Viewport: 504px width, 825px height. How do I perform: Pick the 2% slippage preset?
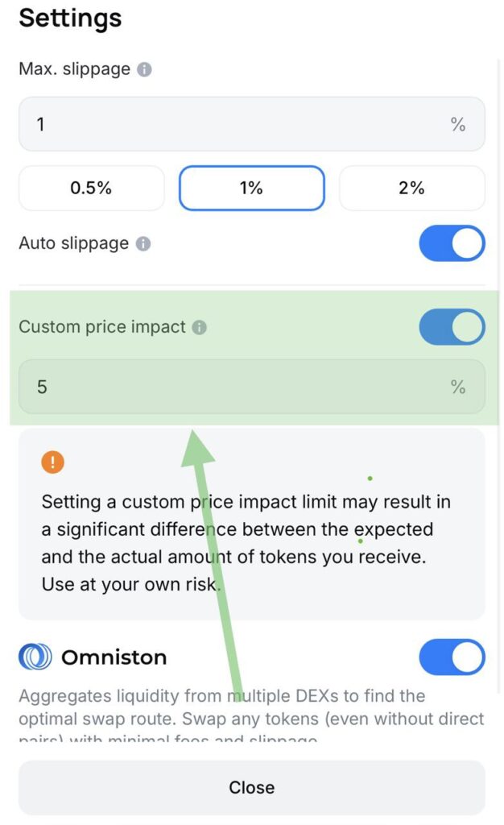coord(411,188)
